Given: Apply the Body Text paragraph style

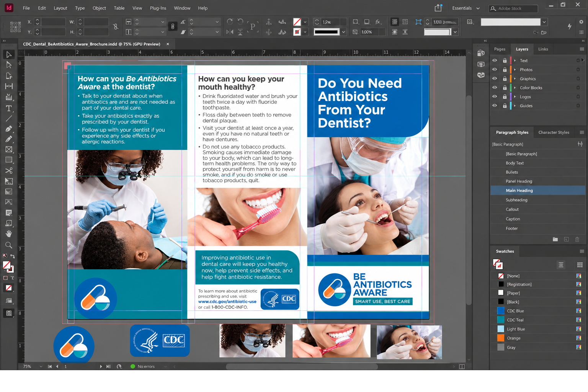Looking at the screenshot, I should 538,163.
